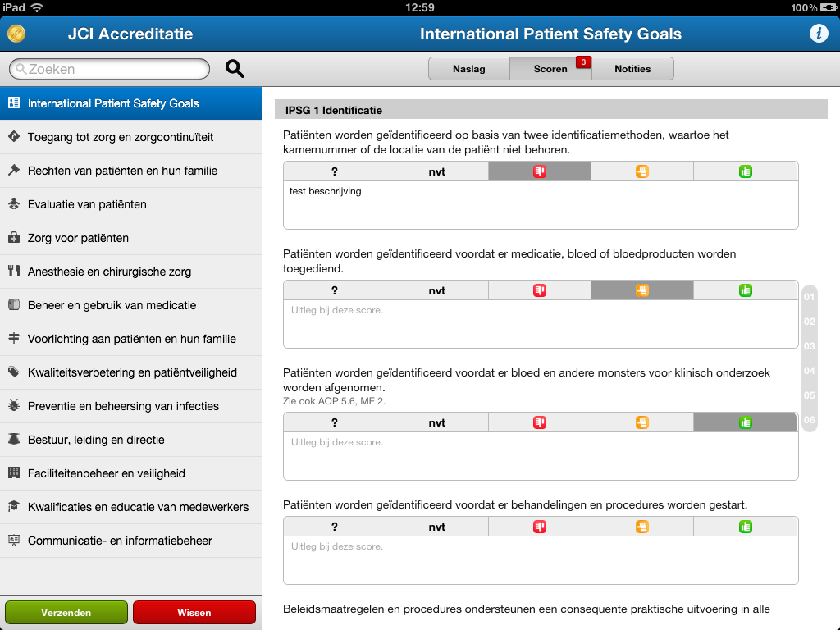This screenshot has width=840, height=630.
Task: Select red thumbs-down for medicatie question
Action: [539, 290]
